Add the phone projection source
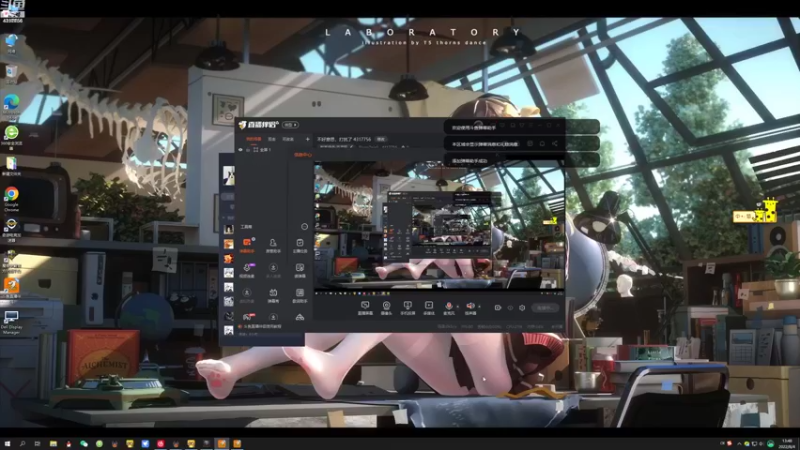This screenshot has height=450, width=800. [407, 308]
